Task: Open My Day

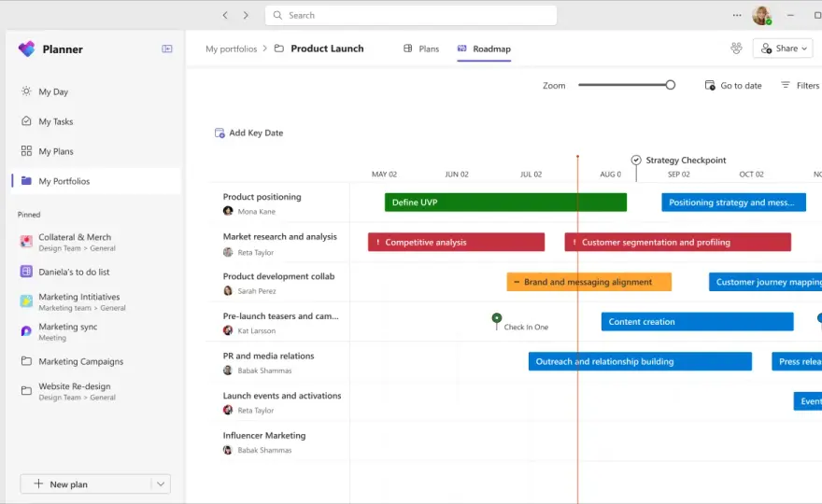Action: (x=96, y=91)
